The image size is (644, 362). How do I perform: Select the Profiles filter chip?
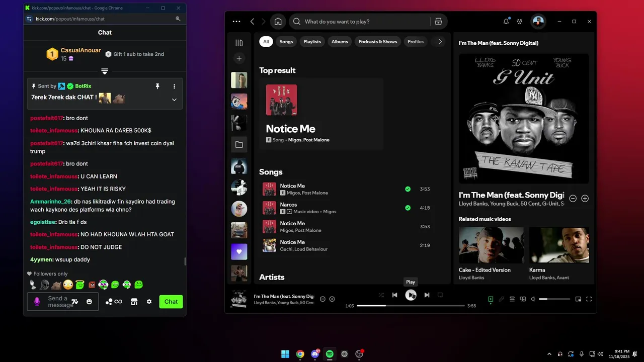click(x=416, y=42)
